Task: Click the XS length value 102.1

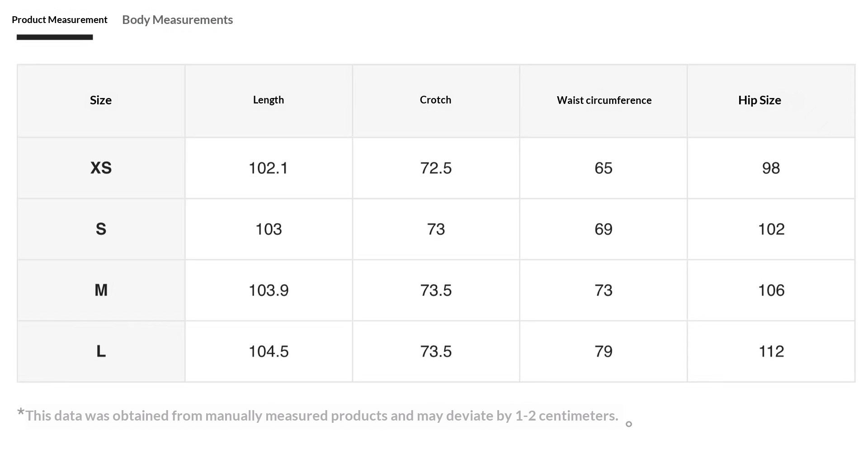Action: tap(269, 168)
